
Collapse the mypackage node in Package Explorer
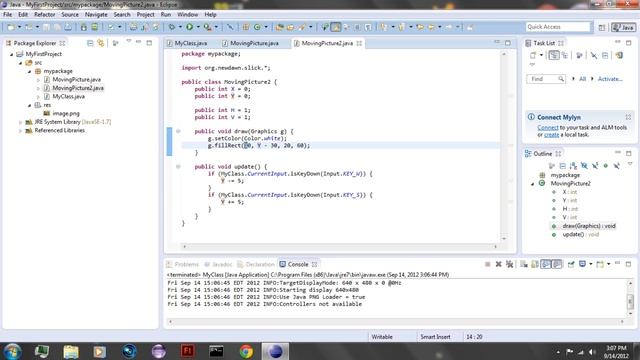coord(29,71)
